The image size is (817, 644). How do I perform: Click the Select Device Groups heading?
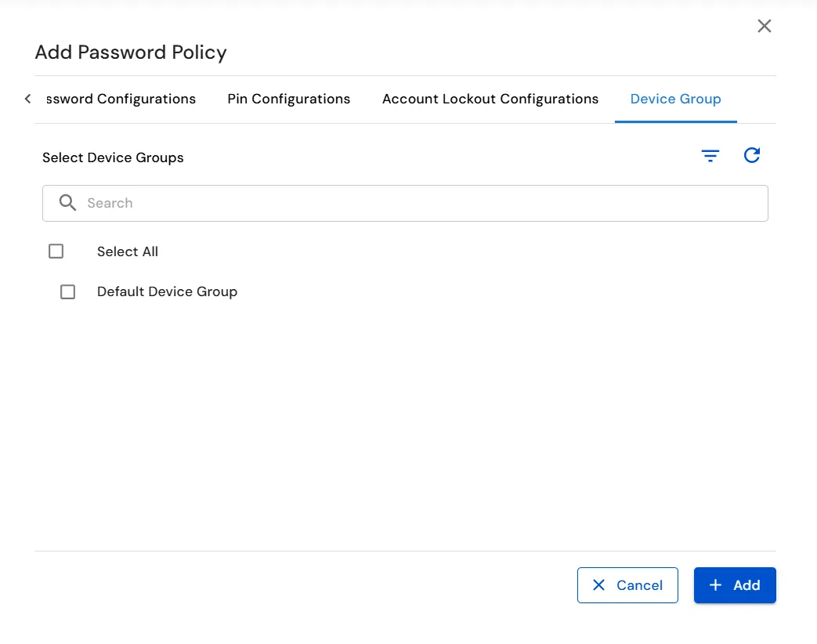[x=113, y=158]
